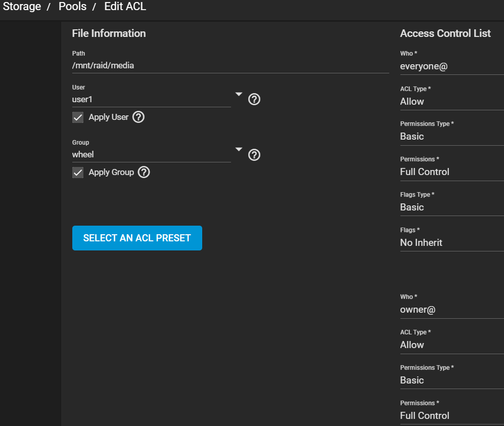Expand the User dropdown arrow
Image resolution: width=504 pixels, height=426 pixels.
point(239,94)
